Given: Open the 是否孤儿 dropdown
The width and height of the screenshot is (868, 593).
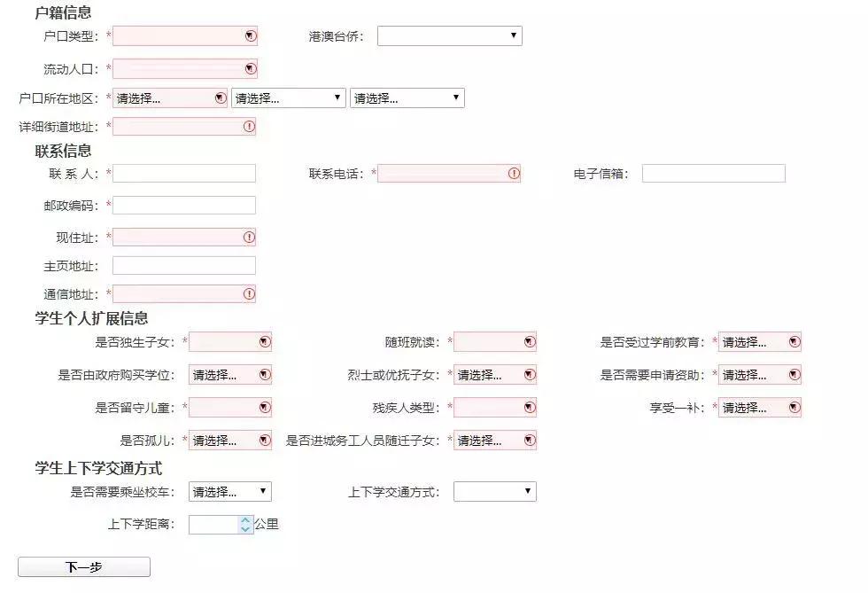Looking at the screenshot, I should tap(229, 440).
